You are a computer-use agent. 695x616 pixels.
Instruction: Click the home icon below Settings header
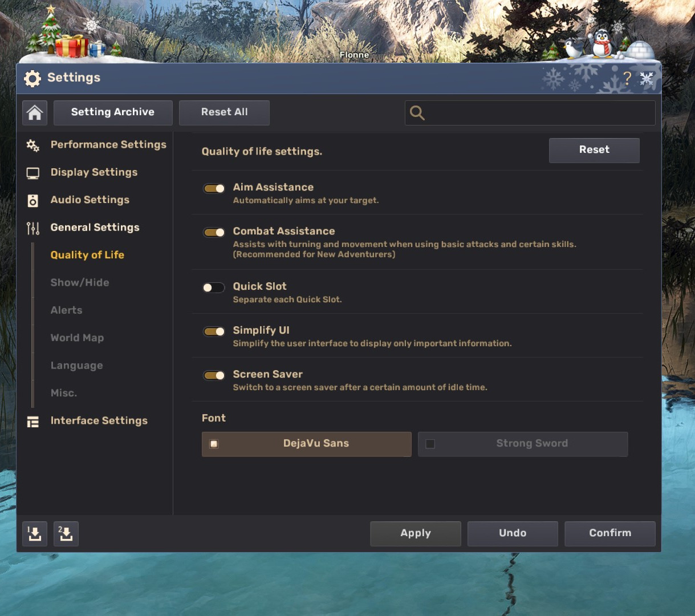(x=34, y=112)
